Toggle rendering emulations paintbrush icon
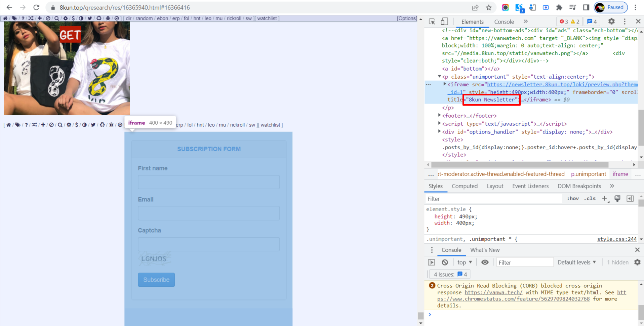Viewport: 644px width, 326px height. [617, 199]
